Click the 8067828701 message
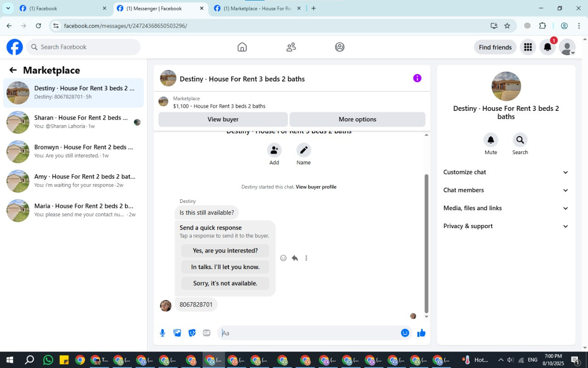Viewport: 588px width, 368px height. pos(196,305)
